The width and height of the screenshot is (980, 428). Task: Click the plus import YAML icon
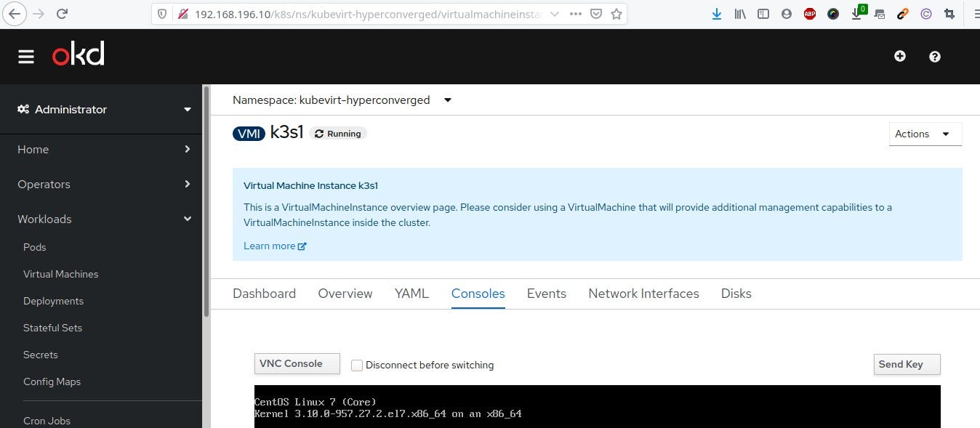click(900, 56)
